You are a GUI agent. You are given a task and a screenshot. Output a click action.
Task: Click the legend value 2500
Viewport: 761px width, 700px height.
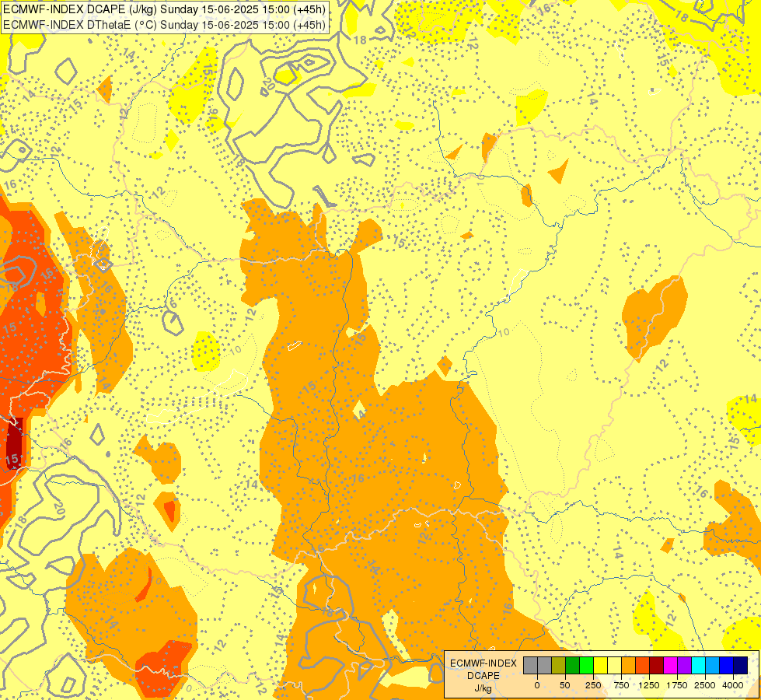coord(705,685)
